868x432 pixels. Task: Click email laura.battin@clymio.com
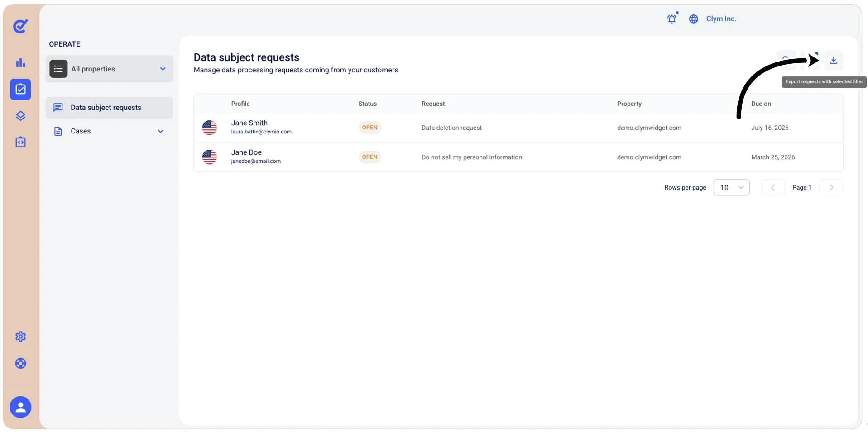click(261, 132)
